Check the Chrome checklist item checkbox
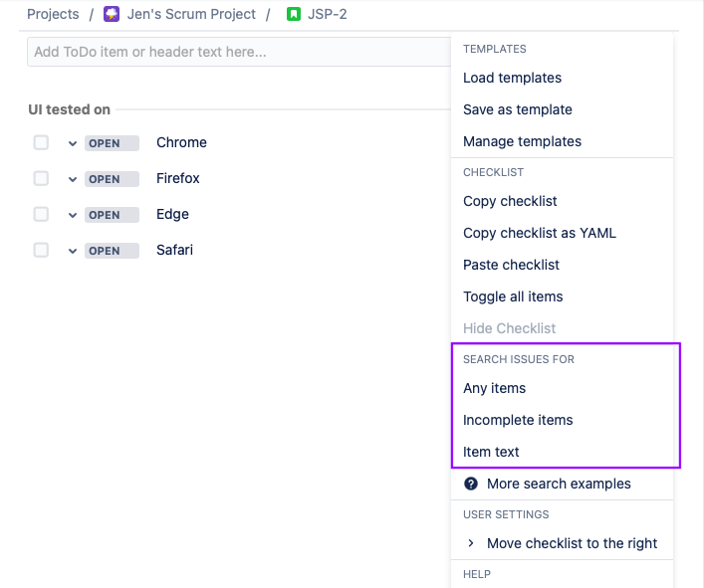This screenshot has width=704, height=588. [x=41, y=142]
